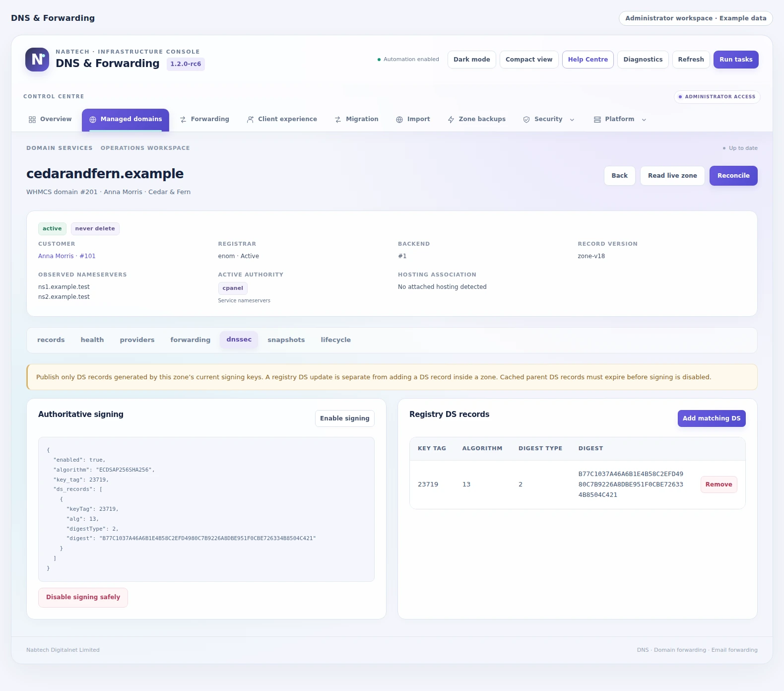
Task: Toggle Compact view
Action: point(529,60)
